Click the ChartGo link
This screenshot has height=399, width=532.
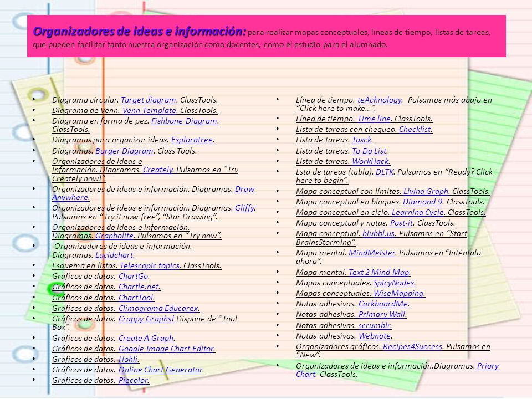(134, 276)
